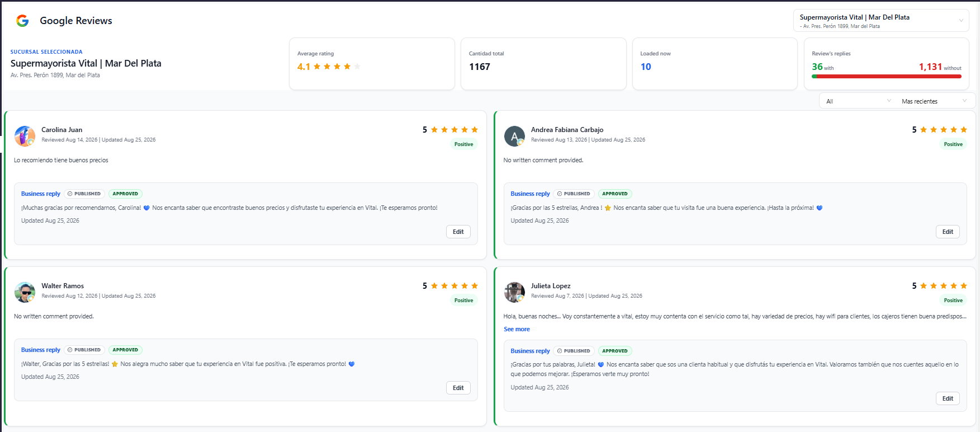The width and height of the screenshot is (980, 432).
Task: Click the star emoji in Andrea's reply text
Action: pyautogui.click(x=608, y=208)
